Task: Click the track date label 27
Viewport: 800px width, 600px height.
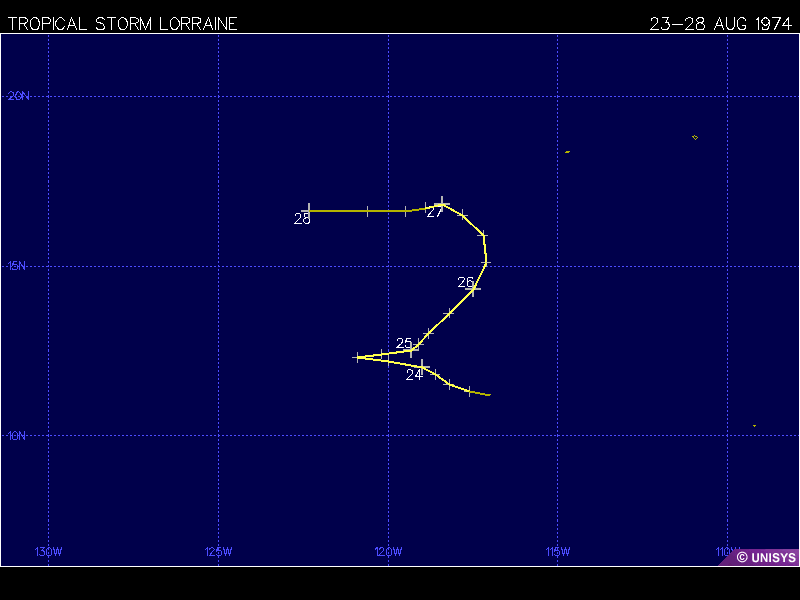Action: (434, 213)
